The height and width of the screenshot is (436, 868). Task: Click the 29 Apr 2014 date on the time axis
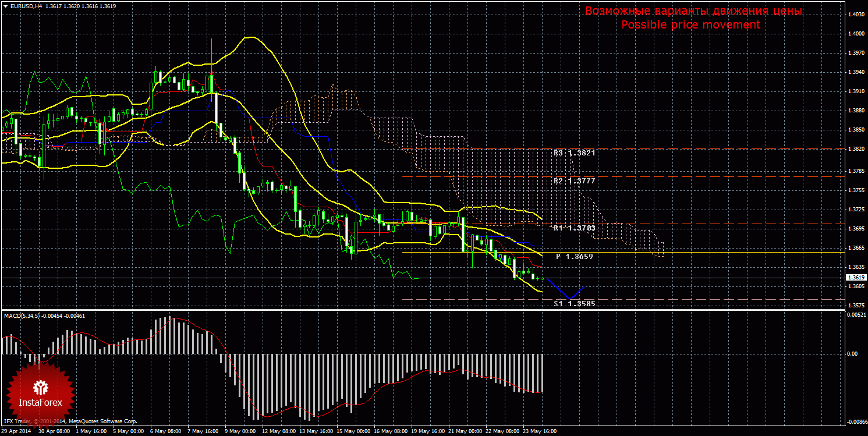(x=17, y=432)
